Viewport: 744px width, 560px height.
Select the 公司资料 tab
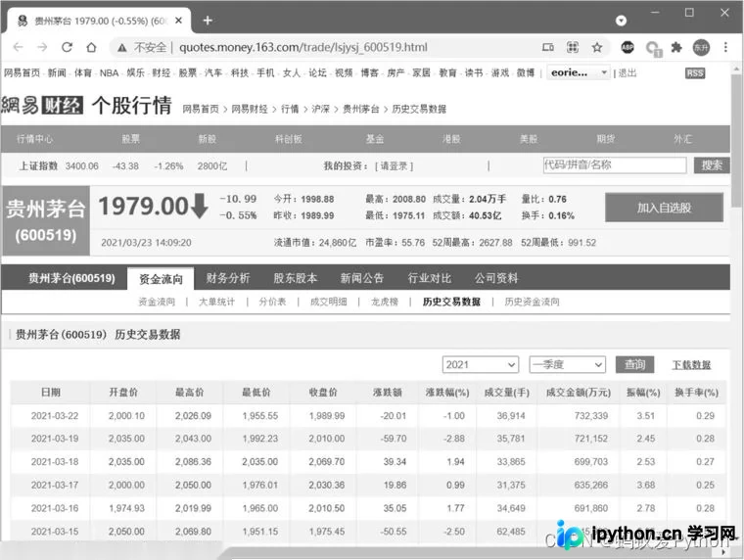click(496, 278)
